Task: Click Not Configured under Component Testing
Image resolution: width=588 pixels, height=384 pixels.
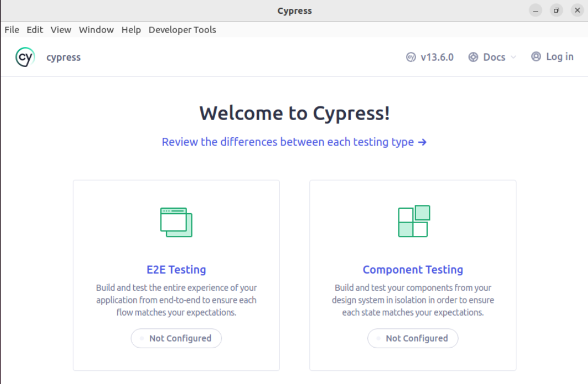Action: point(413,338)
